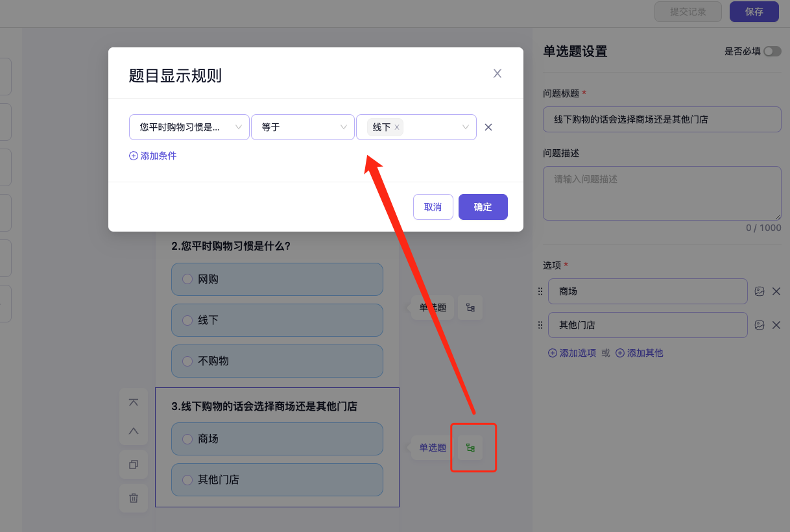Open the question selector dropdown 您平时购物习惯是
The width and height of the screenshot is (790, 532).
[x=189, y=127]
